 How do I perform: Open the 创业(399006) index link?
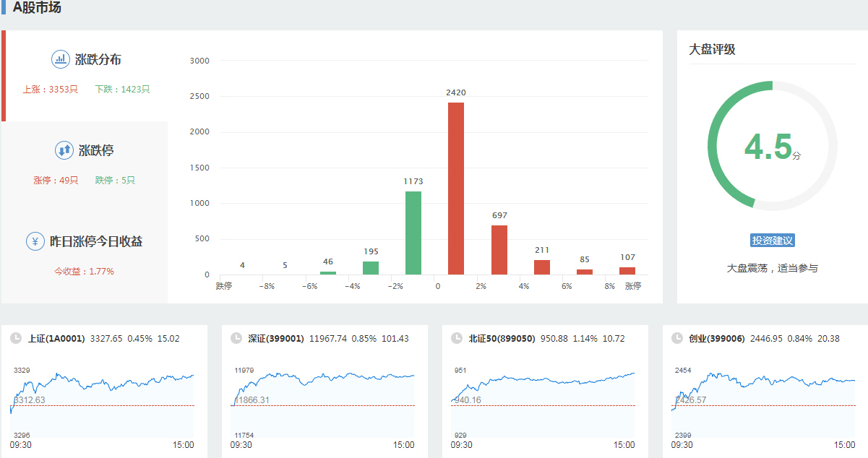coord(717,338)
